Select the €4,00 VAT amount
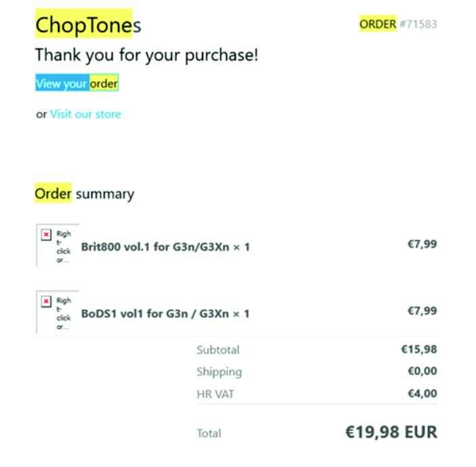Viewport: 476px width, 467px height. tap(422, 393)
